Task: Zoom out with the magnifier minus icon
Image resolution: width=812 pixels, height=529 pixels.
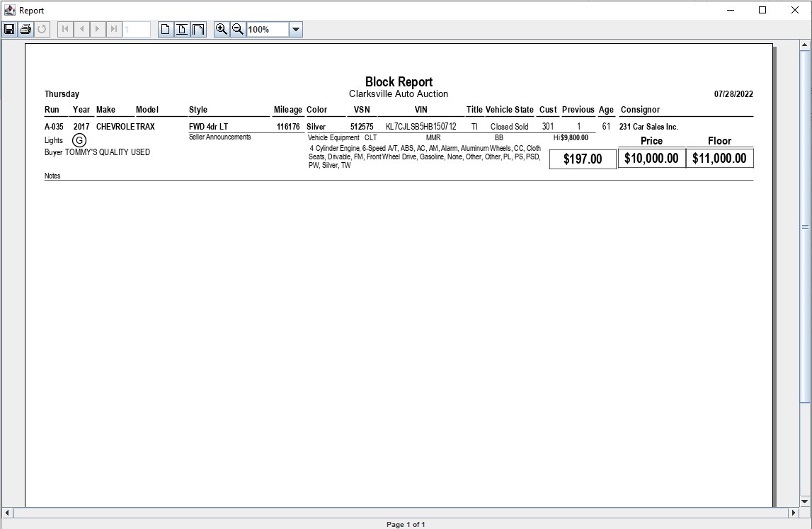Action: 238,29
